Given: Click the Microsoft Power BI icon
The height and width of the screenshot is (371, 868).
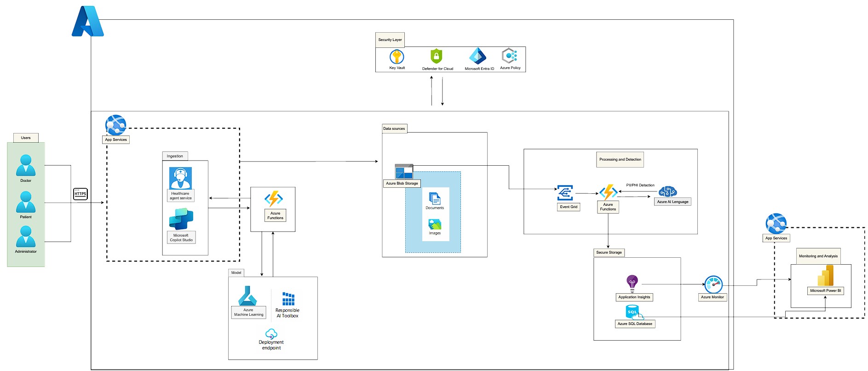Looking at the screenshot, I should click(825, 276).
